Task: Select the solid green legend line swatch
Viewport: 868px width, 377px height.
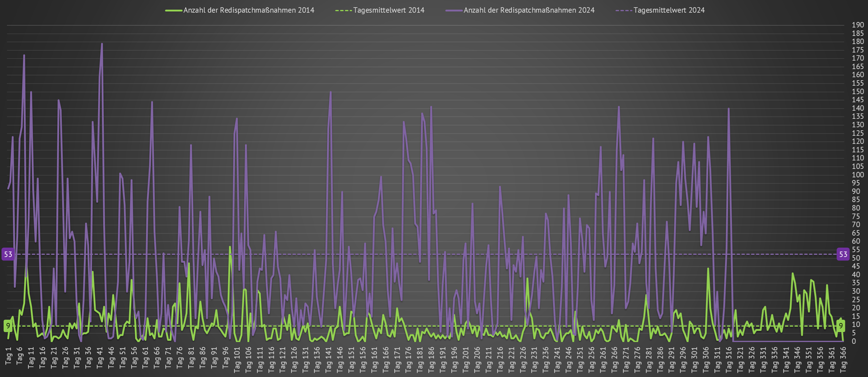Action: coord(174,10)
